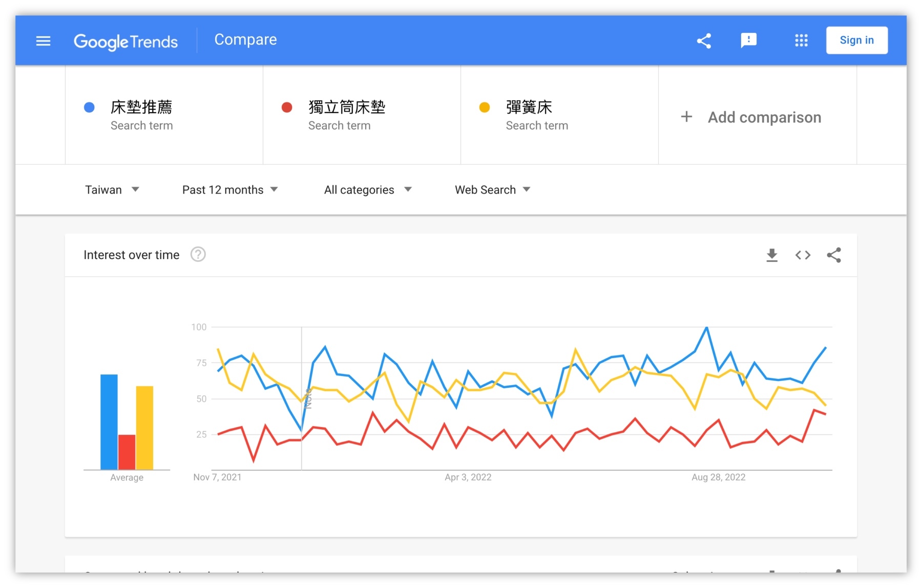Open the help tooltip next to Interest over time
Screen dimensions: 922x588
(x=198, y=254)
